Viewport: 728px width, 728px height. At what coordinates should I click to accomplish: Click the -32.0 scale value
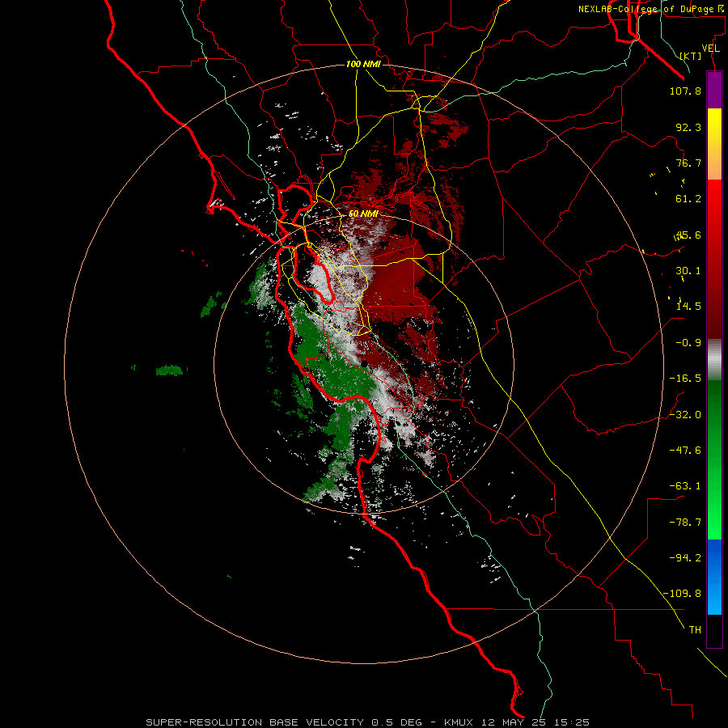(685, 415)
